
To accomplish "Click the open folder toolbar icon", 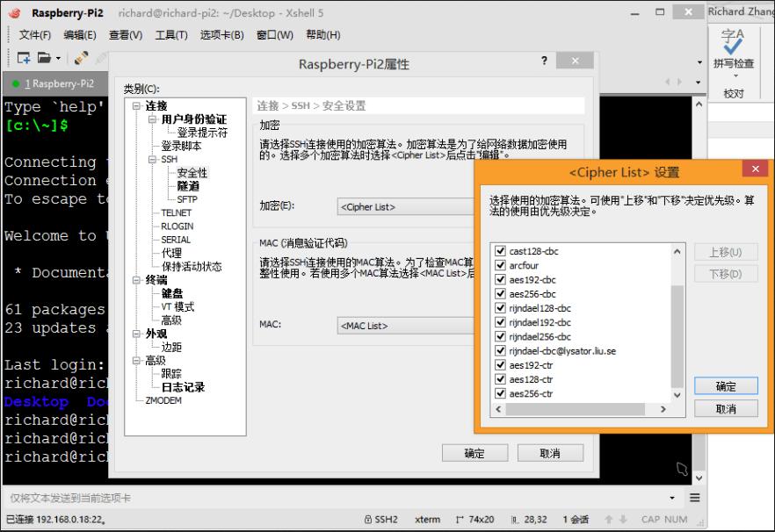I will pyautogui.click(x=44, y=58).
